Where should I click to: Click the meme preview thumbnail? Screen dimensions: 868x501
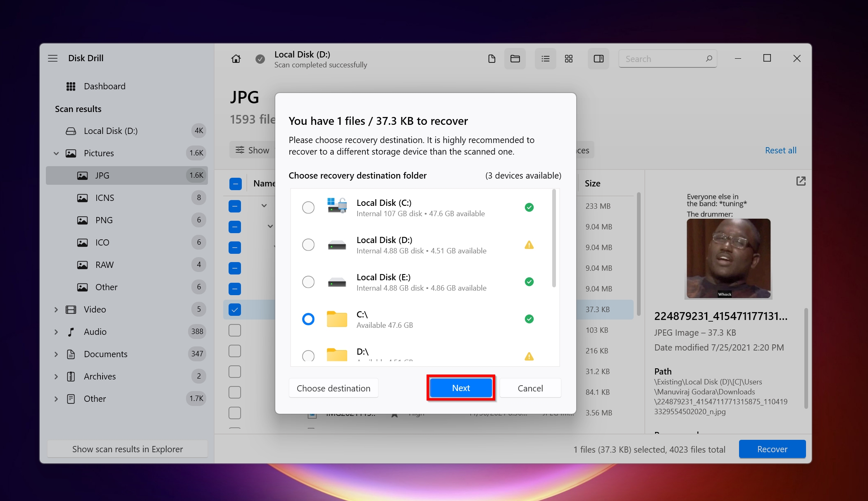728,246
